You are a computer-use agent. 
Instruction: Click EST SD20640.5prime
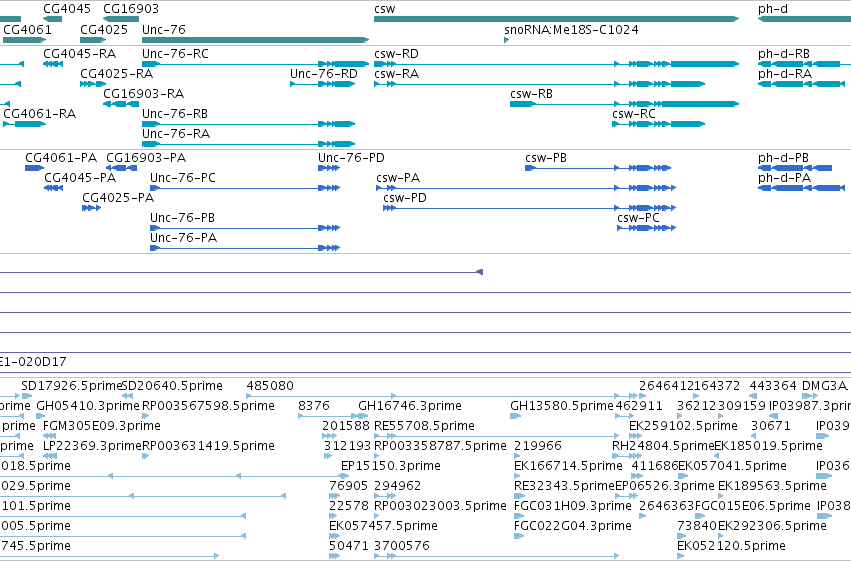[x=172, y=386]
